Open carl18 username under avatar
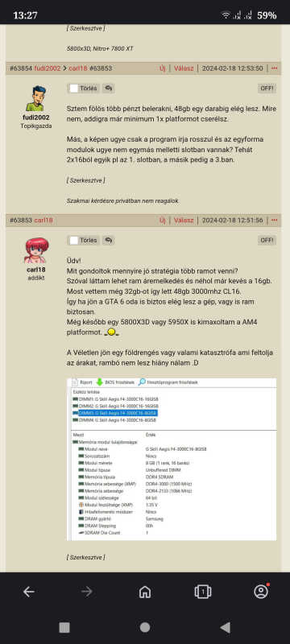Image resolution: width=290 pixels, height=644 pixels. [x=36, y=270]
